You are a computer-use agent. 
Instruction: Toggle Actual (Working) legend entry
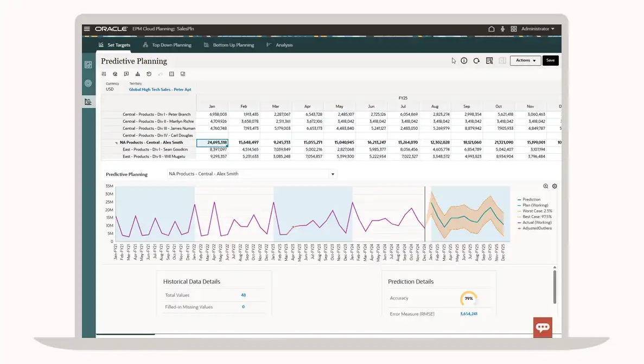(537, 222)
